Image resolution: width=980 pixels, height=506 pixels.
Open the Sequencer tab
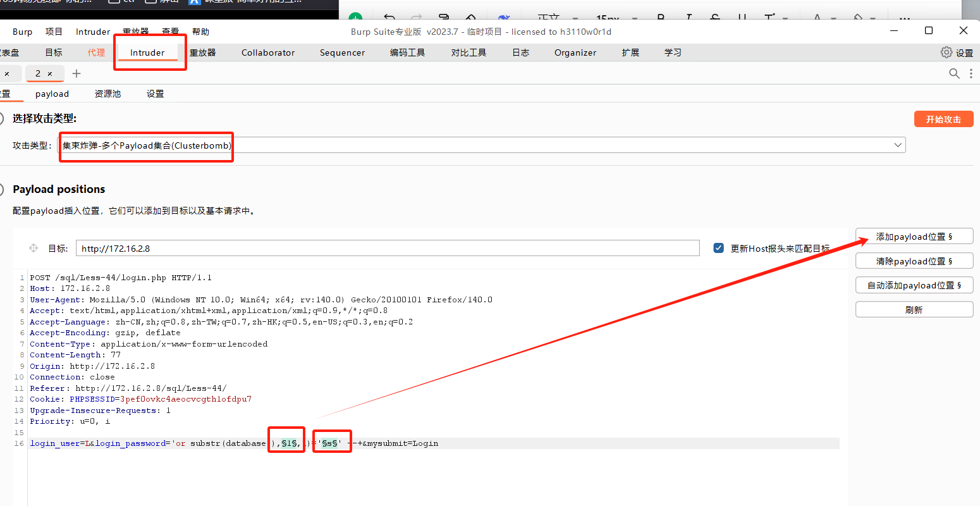[342, 52]
